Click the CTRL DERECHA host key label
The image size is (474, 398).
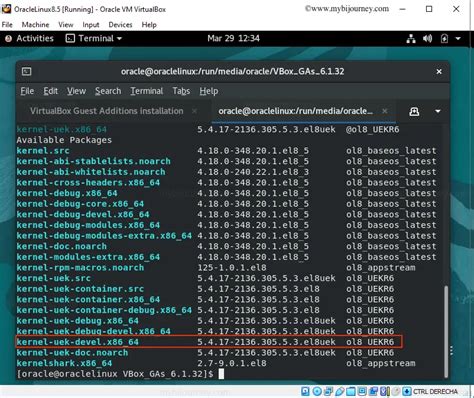[435, 391]
